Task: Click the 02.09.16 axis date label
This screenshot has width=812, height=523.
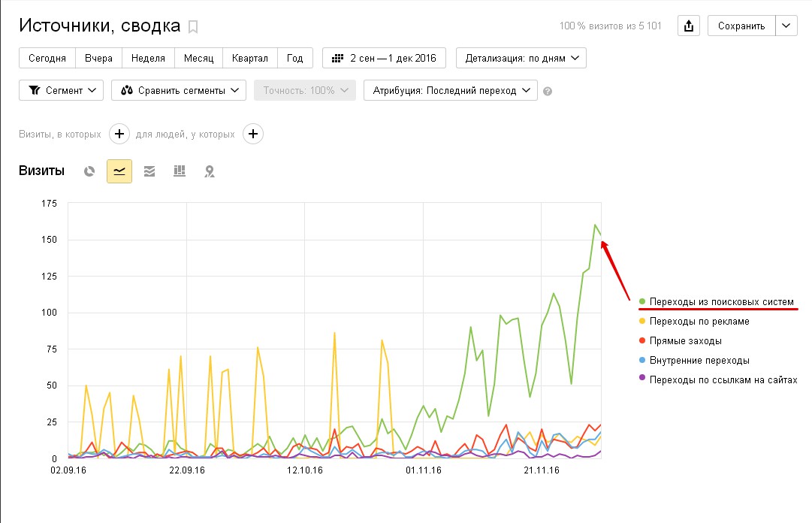Action: click(x=68, y=470)
